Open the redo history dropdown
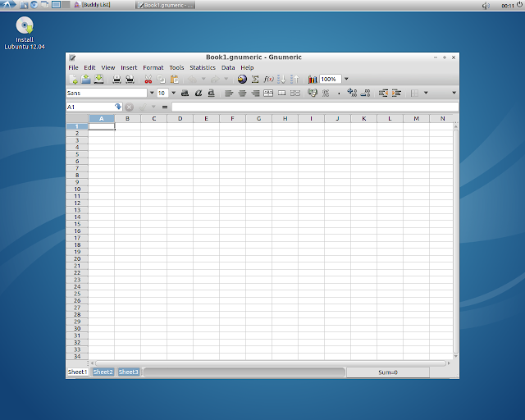The width and height of the screenshot is (525, 420). (226, 79)
